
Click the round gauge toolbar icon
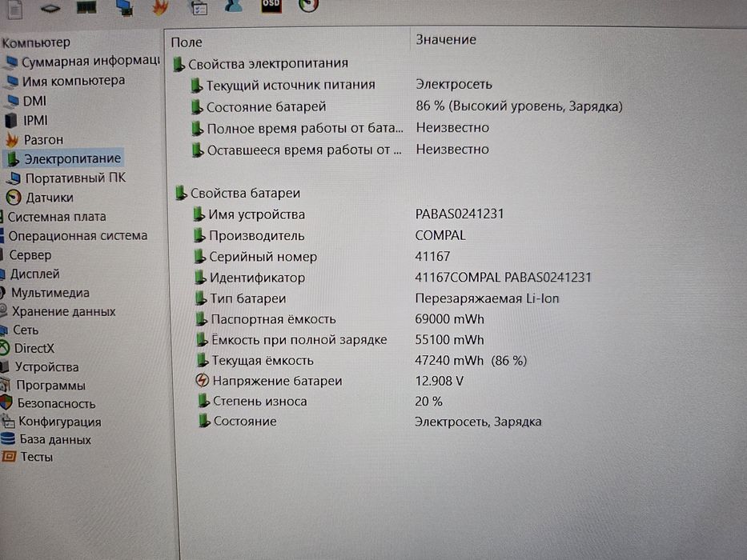(x=308, y=6)
